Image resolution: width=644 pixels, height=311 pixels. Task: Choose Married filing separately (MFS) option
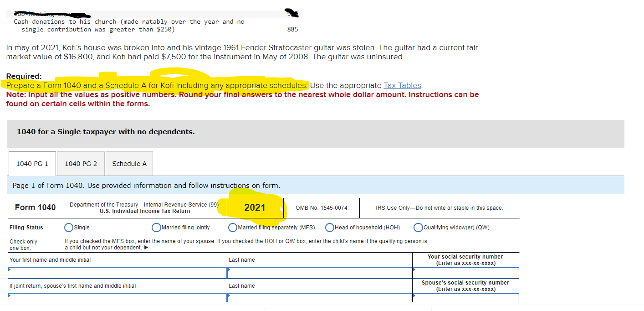pyautogui.click(x=233, y=227)
